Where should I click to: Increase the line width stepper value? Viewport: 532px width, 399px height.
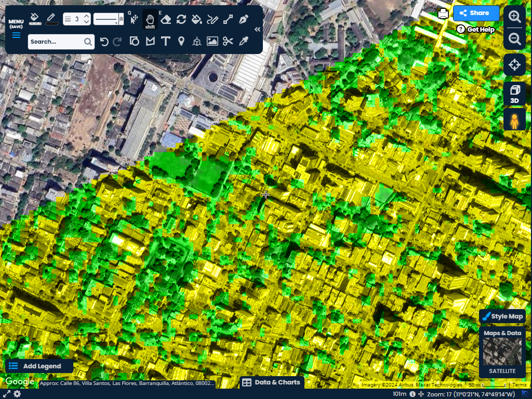(x=86, y=16)
